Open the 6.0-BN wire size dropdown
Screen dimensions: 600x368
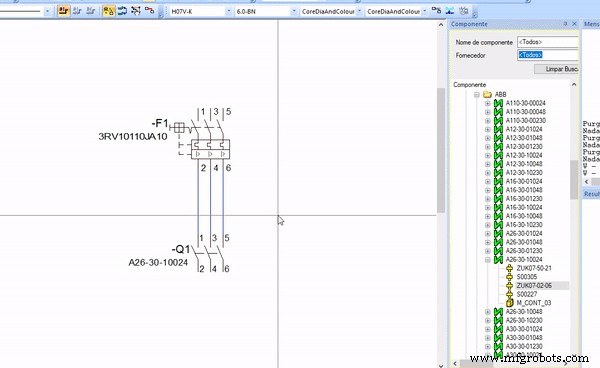(293, 11)
